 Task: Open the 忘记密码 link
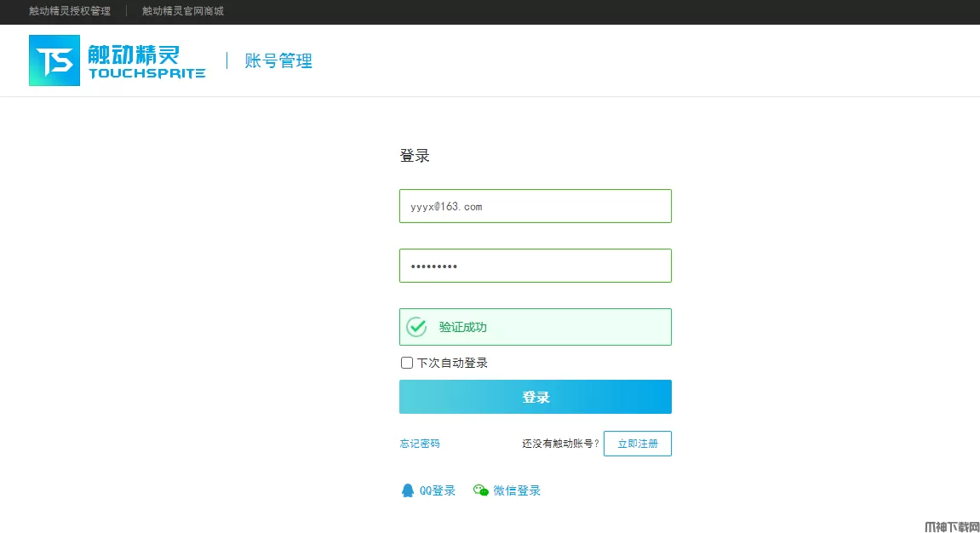tap(420, 444)
